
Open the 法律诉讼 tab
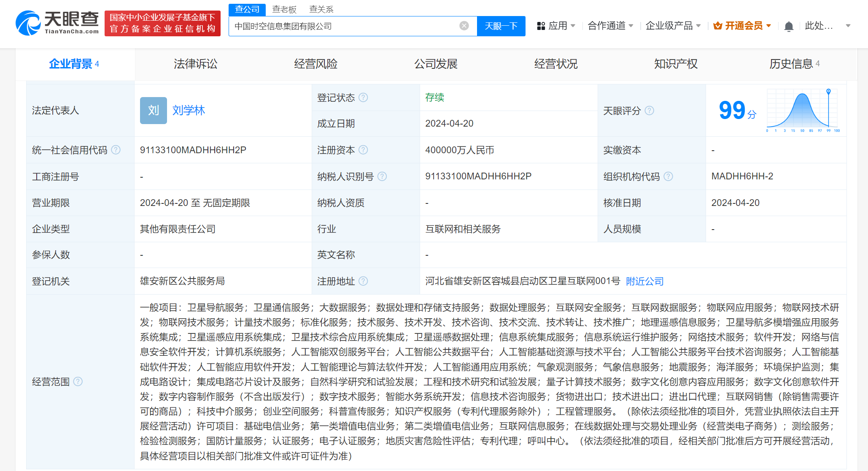click(x=195, y=64)
